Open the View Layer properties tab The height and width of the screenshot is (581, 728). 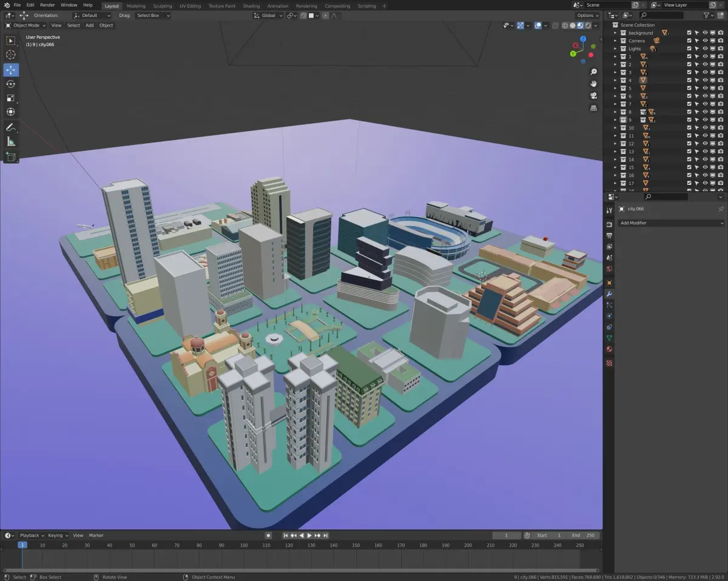(x=609, y=246)
